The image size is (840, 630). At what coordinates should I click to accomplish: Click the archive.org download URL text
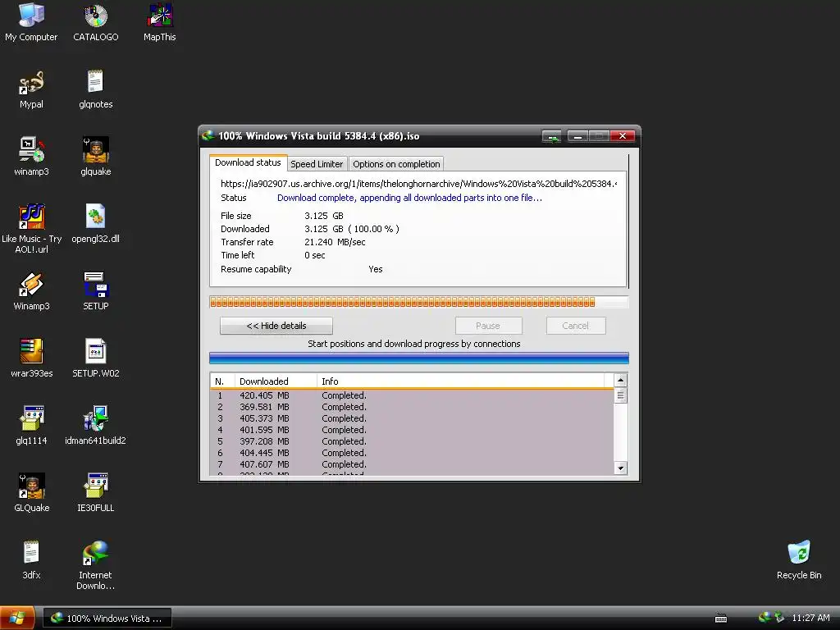[x=418, y=184]
